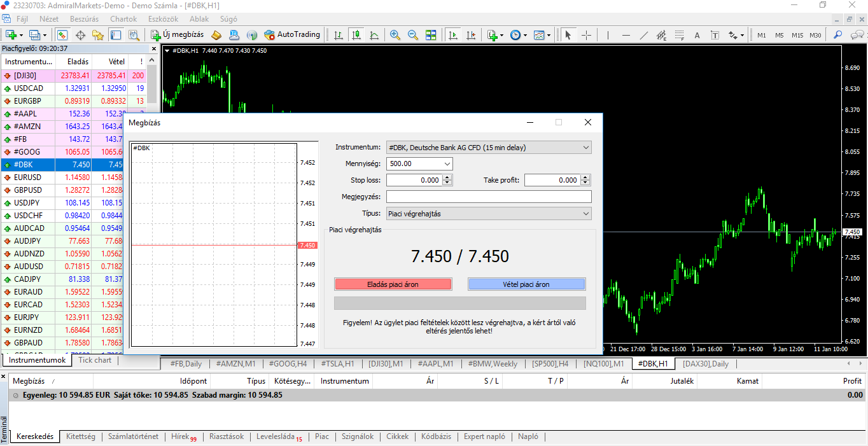Open the search magnifier icon
This screenshot has width=868, height=446.
[x=838, y=35]
